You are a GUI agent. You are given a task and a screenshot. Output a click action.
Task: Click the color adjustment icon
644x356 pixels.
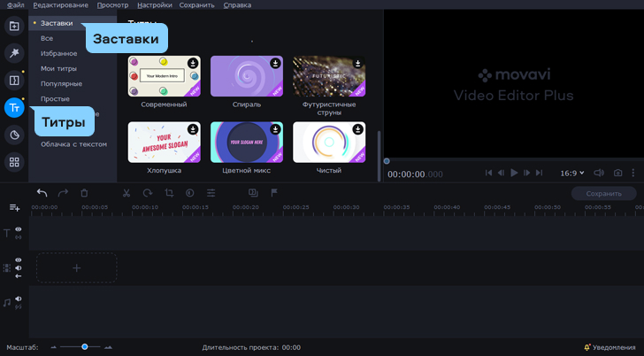click(189, 193)
